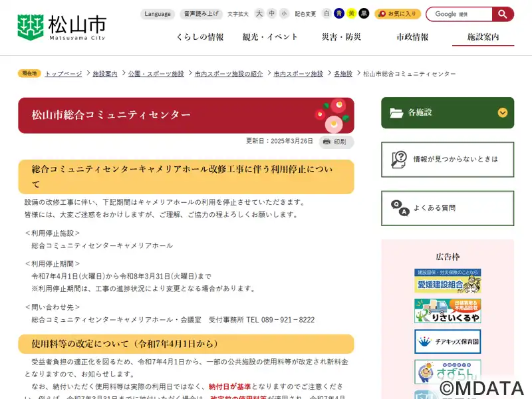Click the folder icon in 各施設 panel

pyautogui.click(x=396, y=112)
